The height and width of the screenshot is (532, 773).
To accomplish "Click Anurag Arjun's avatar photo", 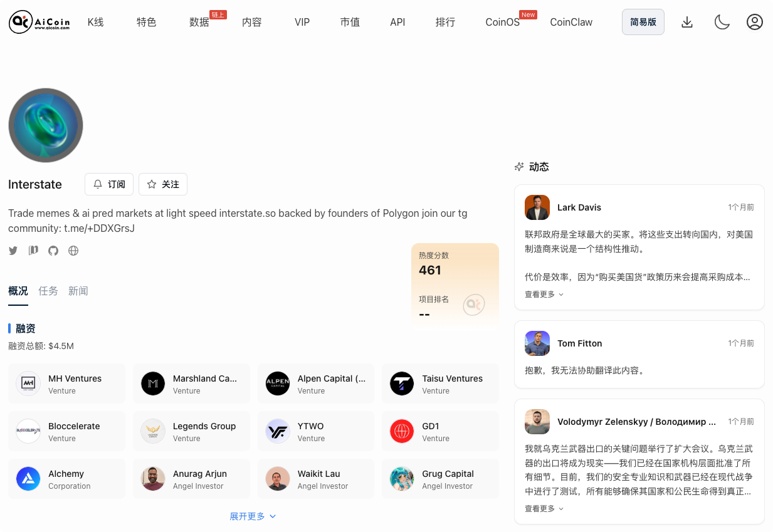I will 153,479.
